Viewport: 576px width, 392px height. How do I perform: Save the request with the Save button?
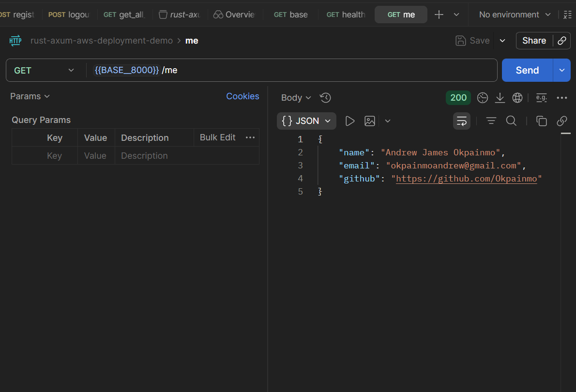point(472,41)
